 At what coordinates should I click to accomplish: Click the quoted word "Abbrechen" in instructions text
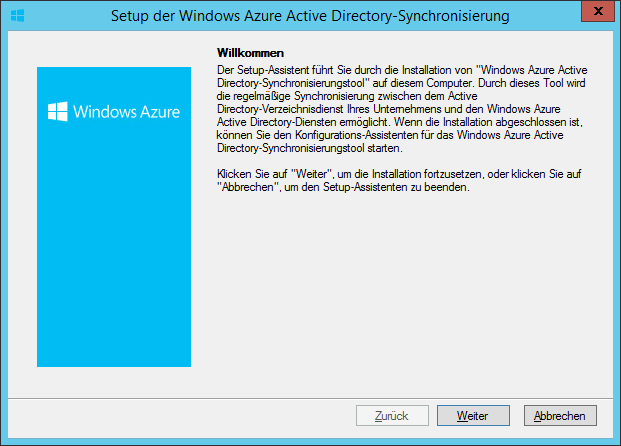point(244,187)
